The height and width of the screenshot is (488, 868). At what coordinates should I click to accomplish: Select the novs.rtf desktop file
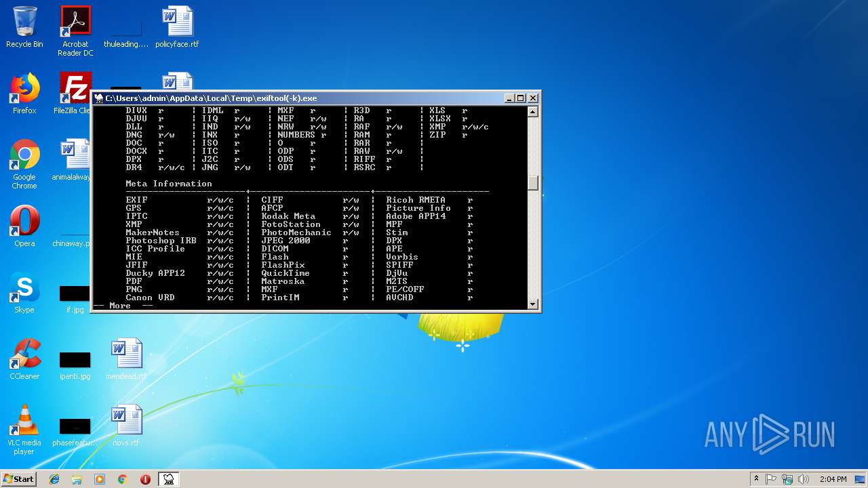(x=126, y=426)
